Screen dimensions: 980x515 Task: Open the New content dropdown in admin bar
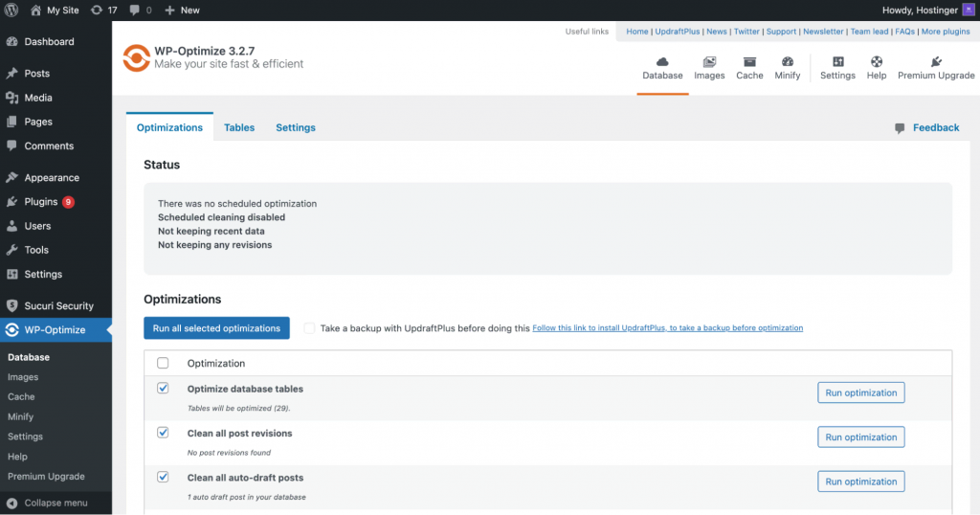182,10
